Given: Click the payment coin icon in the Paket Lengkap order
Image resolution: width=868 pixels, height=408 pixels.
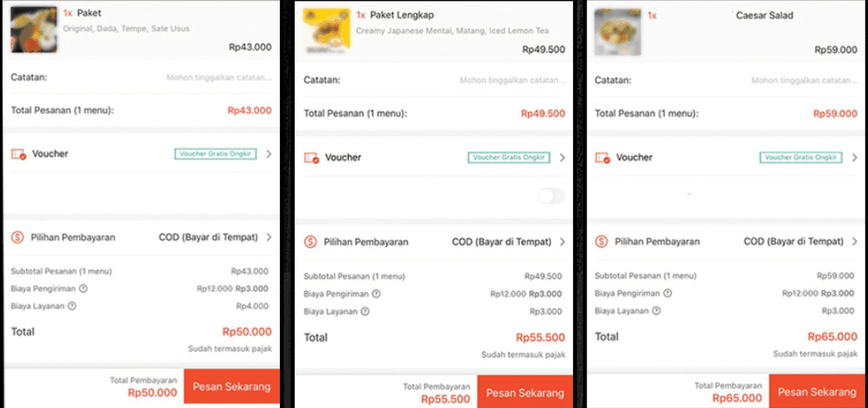Looking at the screenshot, I should pyautogui.click(x=311, y=241).
